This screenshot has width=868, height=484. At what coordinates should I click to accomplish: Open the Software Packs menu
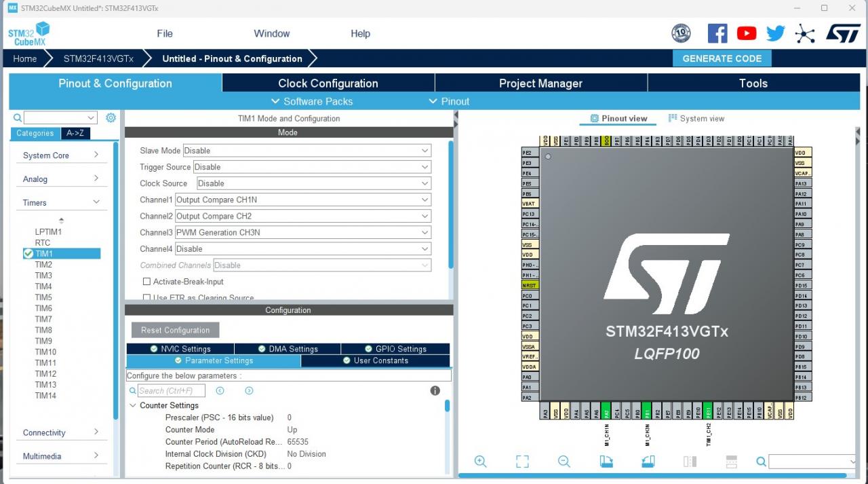point(312,101)
